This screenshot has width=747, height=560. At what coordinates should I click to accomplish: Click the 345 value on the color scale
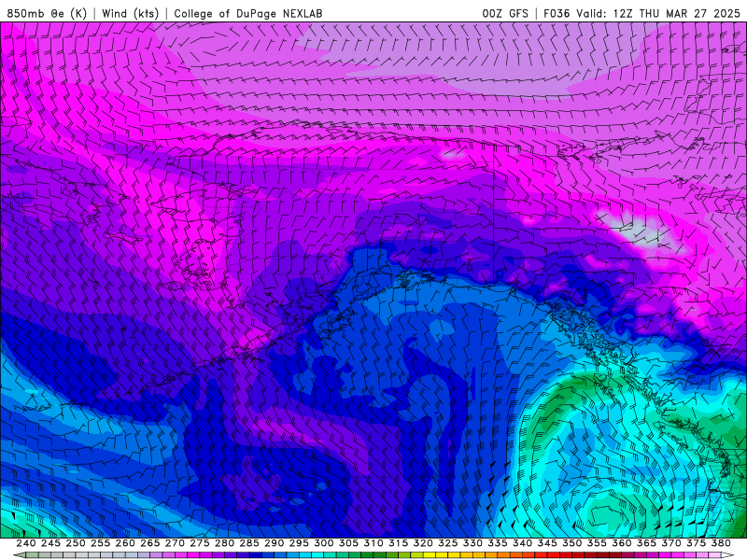(547, 543)
